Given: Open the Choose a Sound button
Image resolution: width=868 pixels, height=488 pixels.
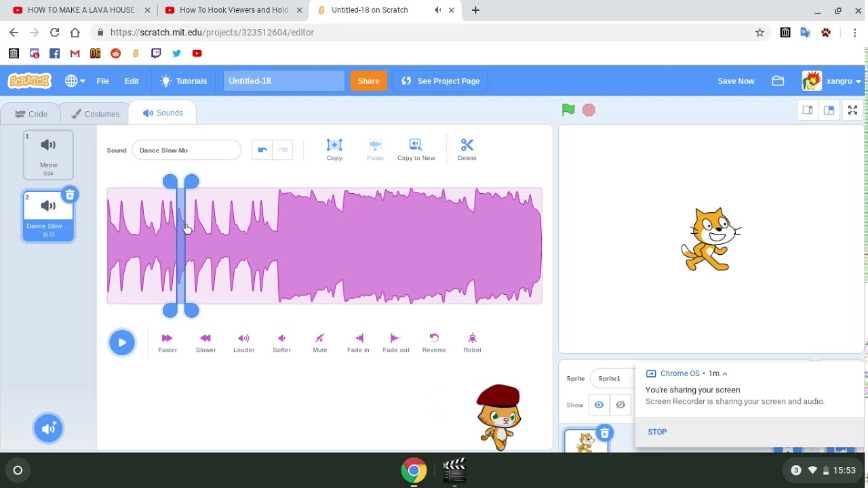Looking at the screenshot, I should coord(48,428).
